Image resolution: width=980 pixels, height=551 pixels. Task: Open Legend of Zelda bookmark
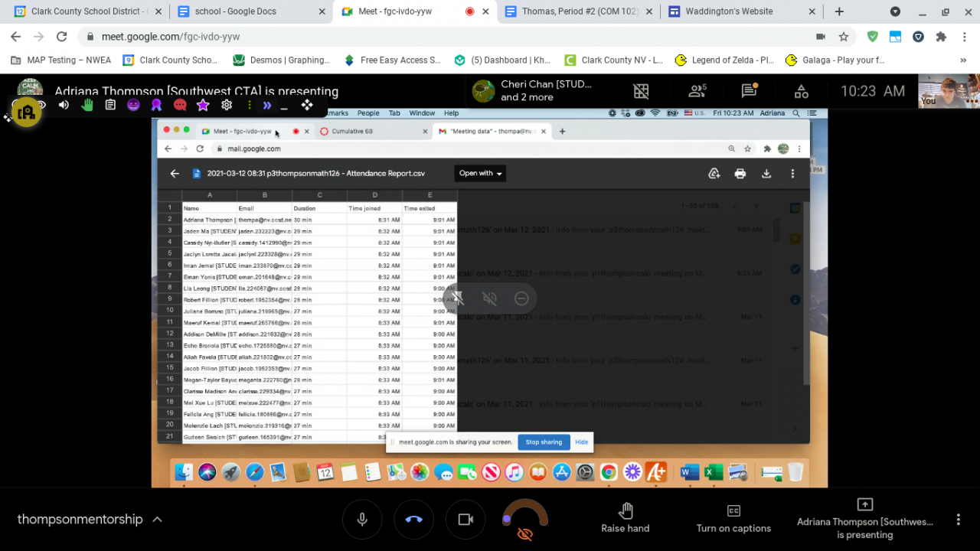click(x=725, y=60)
